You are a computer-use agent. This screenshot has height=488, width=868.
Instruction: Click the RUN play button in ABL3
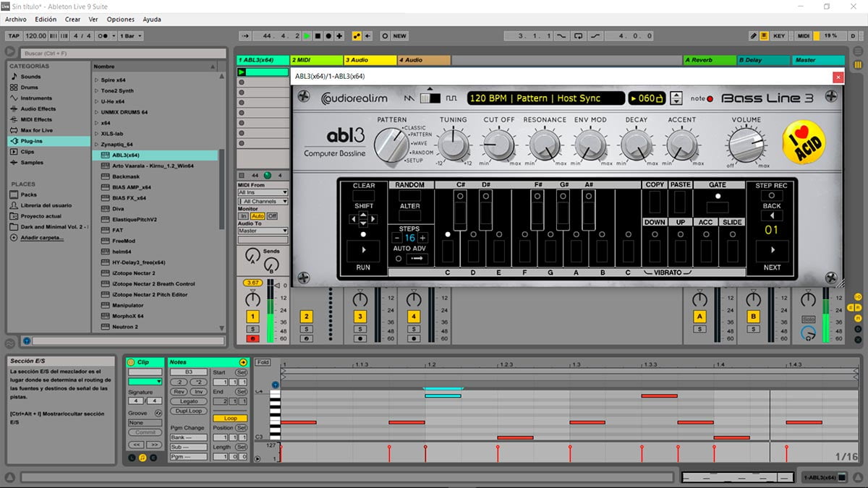(x=363, y=249)
